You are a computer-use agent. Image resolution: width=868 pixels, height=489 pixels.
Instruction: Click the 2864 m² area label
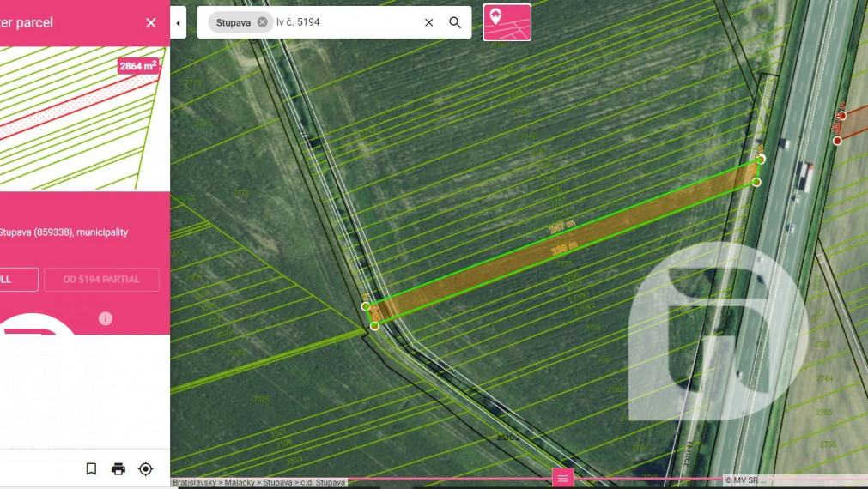(138, 66)
